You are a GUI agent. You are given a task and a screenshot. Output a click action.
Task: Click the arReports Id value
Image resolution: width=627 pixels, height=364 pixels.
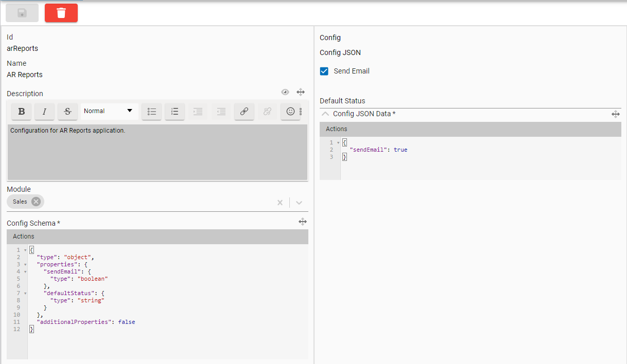point(22,49)
